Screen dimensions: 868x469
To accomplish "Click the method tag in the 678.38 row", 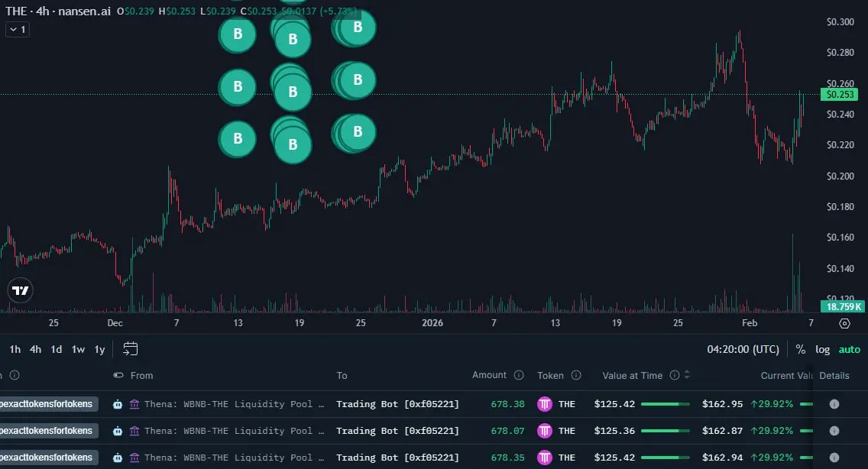I will (x=49, y=404).
